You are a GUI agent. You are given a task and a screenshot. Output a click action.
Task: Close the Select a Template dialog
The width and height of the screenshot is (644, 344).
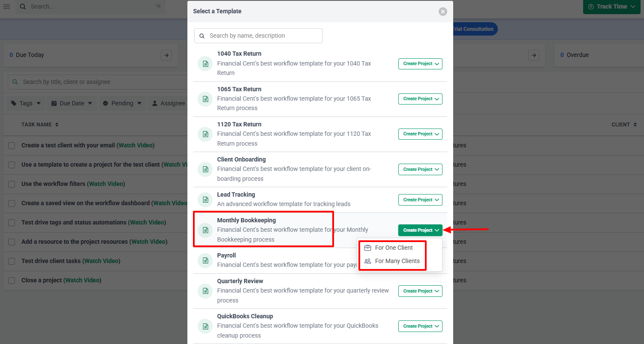[x=443, y=12]
